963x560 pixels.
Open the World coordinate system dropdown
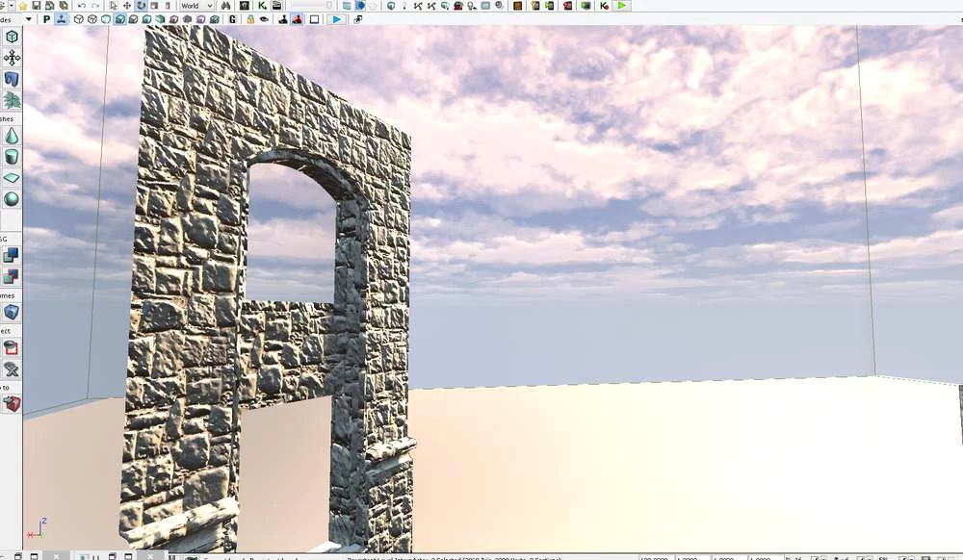click(x=196, y=6)
